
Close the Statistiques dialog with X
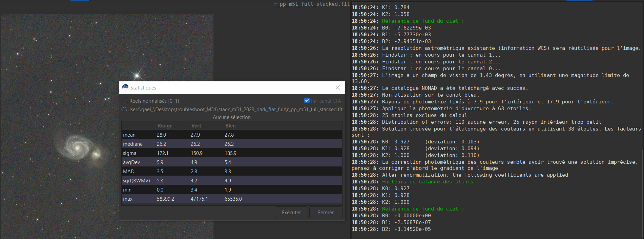click(338, 87)
